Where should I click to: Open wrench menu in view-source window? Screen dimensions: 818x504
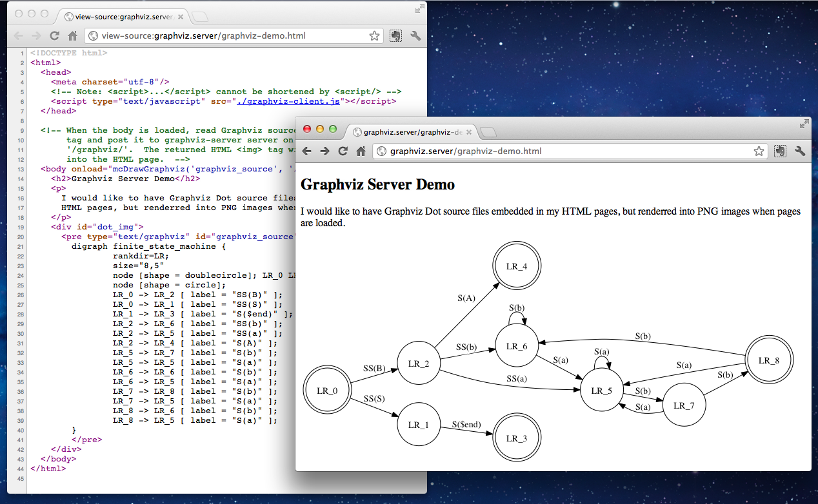tap(415, 36)
